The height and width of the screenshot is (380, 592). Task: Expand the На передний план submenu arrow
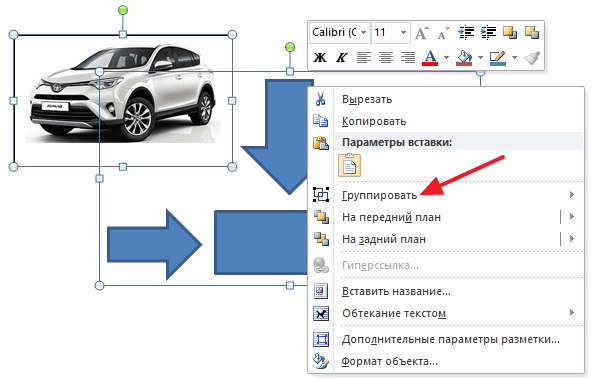(572, 217)
